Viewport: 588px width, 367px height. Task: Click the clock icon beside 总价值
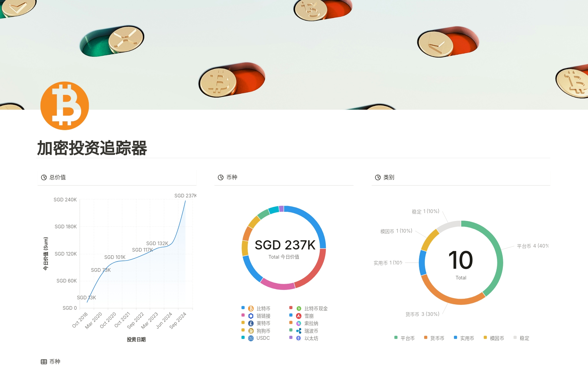click(x=43, y=177)
